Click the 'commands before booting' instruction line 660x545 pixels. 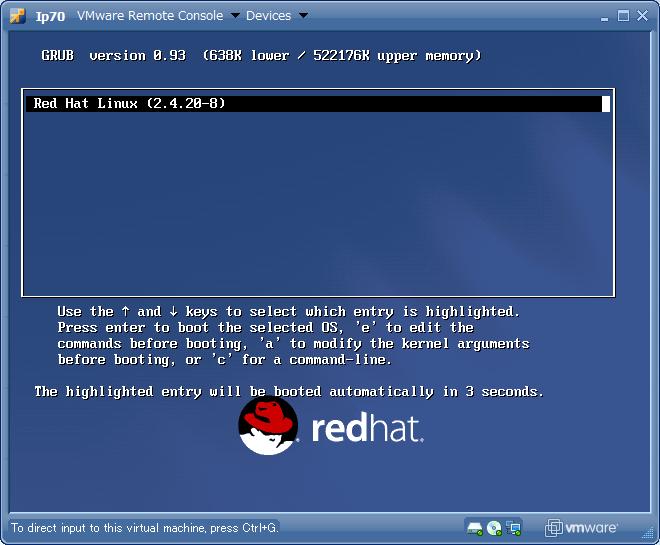[293, 344]
